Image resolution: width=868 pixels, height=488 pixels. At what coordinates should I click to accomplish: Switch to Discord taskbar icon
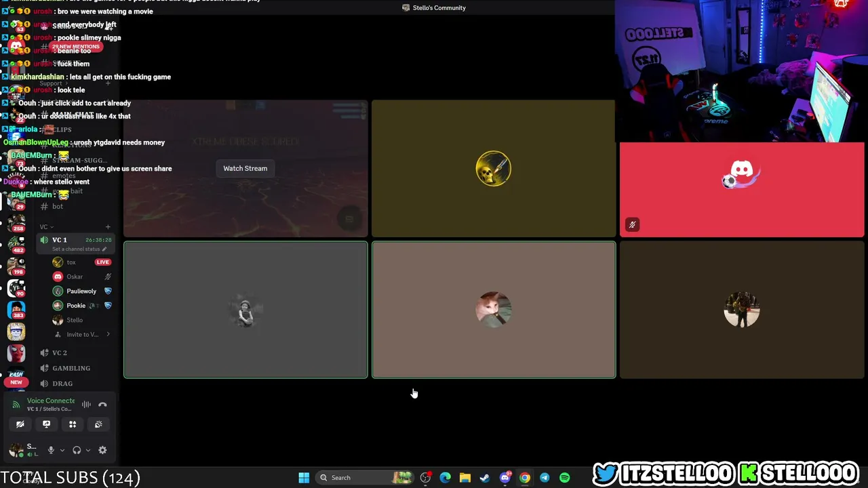tap(505, 478)
